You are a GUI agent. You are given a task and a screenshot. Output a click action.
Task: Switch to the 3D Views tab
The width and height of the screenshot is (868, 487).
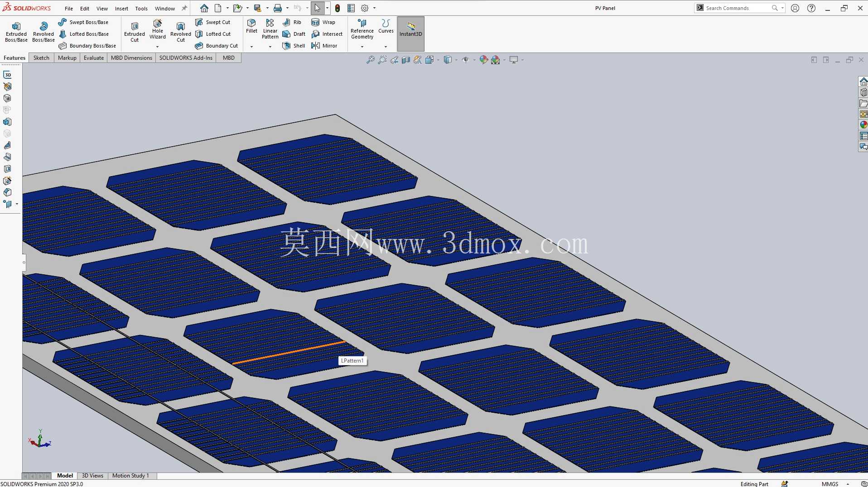[x=92, y=476]
